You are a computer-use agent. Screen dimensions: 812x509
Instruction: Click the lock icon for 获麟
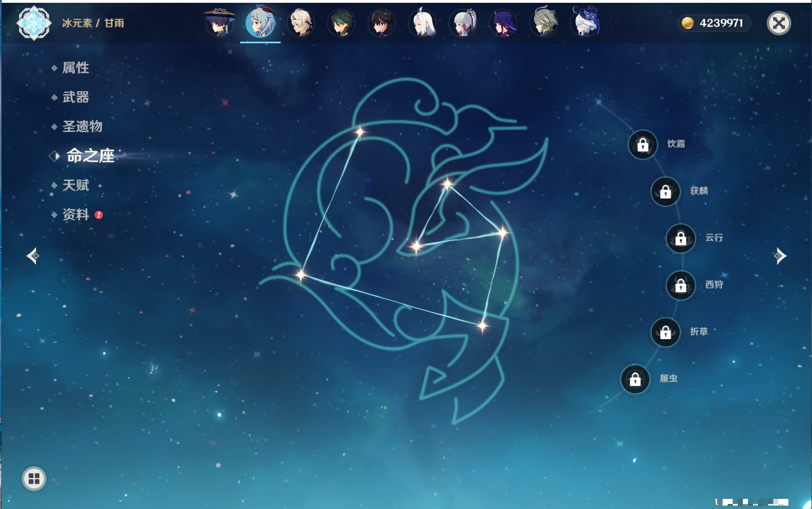666,192
